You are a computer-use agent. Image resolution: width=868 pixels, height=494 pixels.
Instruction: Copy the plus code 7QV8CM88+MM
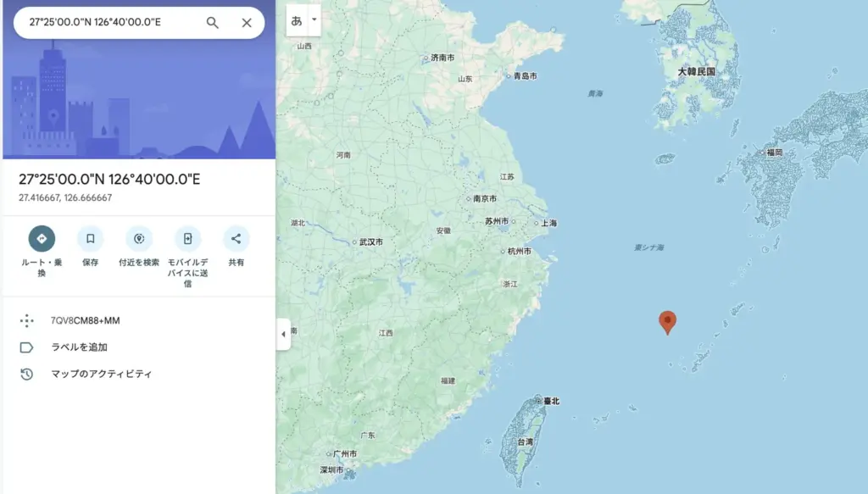86,321
